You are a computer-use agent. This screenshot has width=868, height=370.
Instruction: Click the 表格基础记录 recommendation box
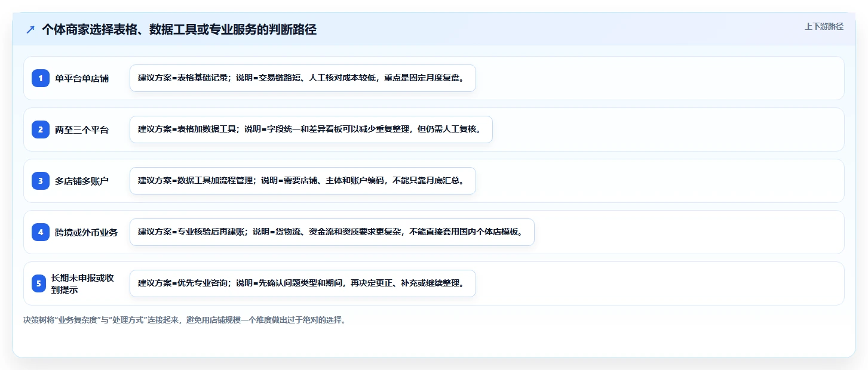[x=303, y=78]
